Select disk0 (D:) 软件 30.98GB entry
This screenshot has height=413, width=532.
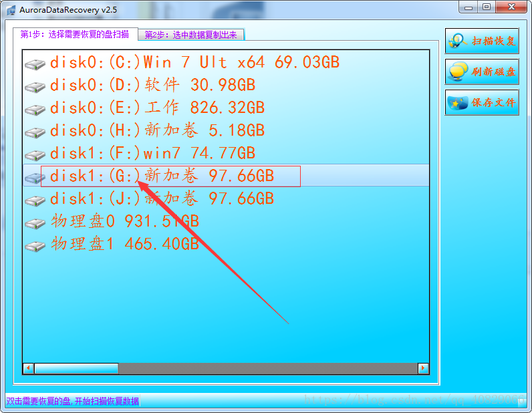tap(152, 85)
